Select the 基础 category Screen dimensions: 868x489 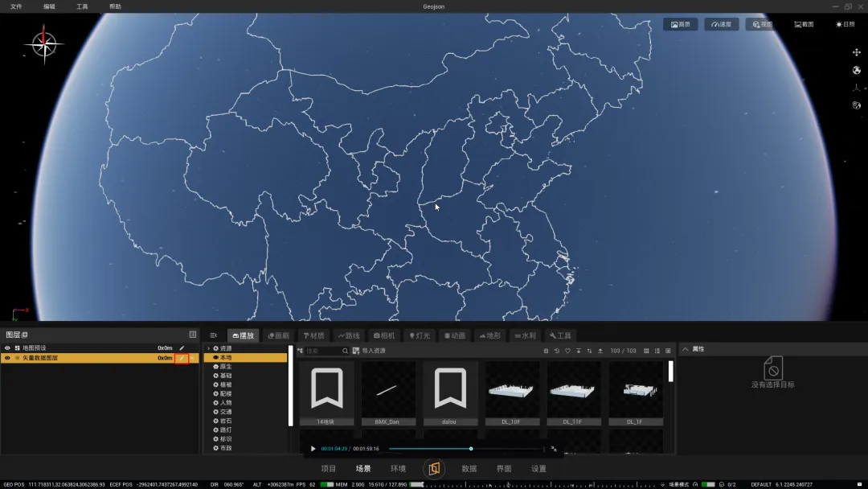pos(226,376)
